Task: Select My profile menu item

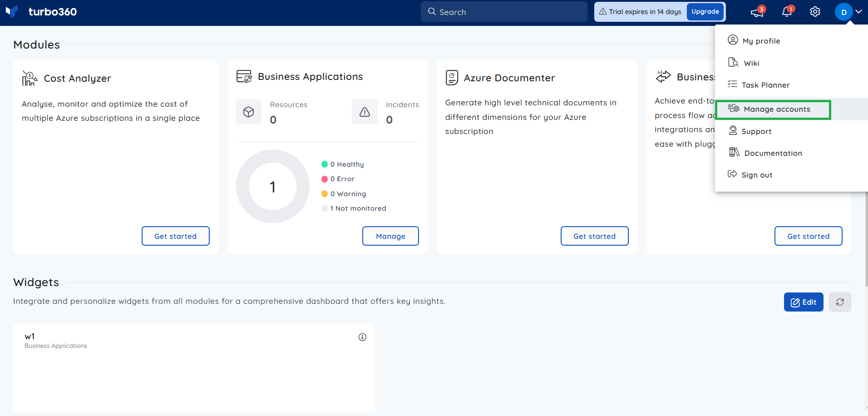Action: point(791,41)
